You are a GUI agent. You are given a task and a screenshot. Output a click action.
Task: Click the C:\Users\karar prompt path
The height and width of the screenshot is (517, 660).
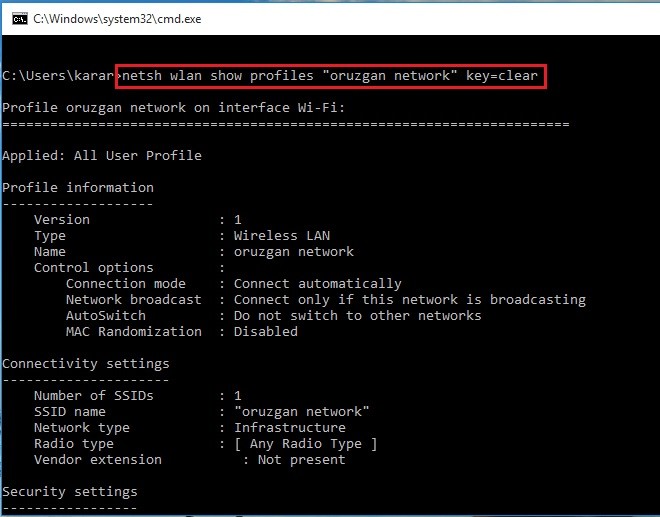(x=58, y=75)
